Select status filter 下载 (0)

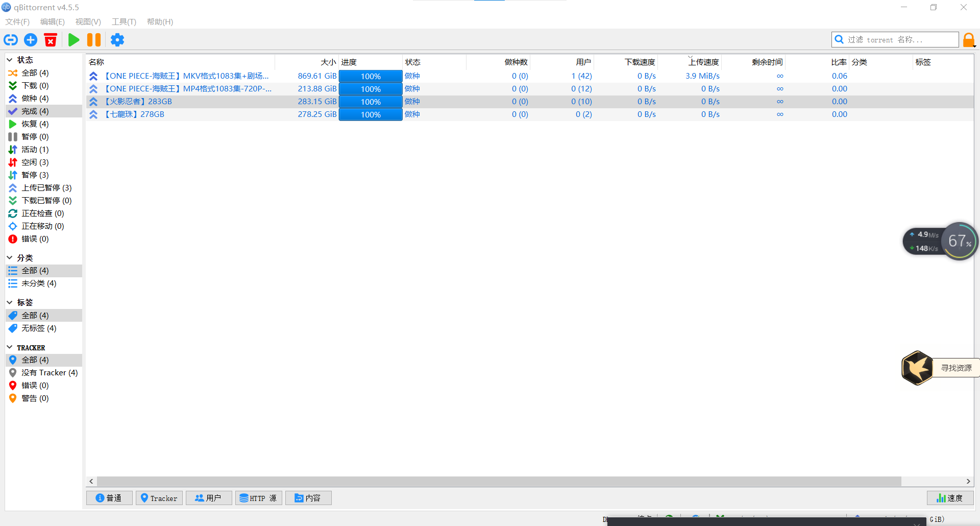click(44, 85)
